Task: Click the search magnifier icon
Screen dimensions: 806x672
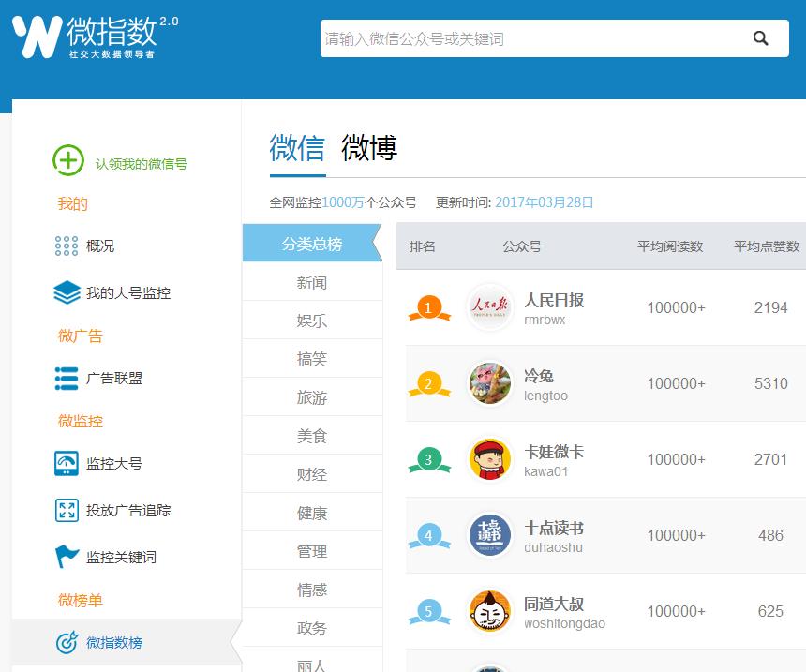Action: pyautogui.click(x=759, y=37)
